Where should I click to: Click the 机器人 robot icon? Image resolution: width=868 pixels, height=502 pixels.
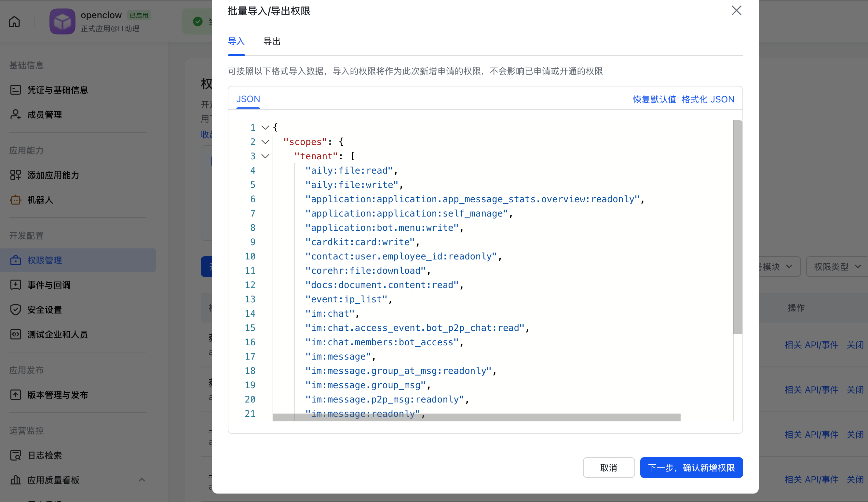pyautogui.click(x=16, y=200)
